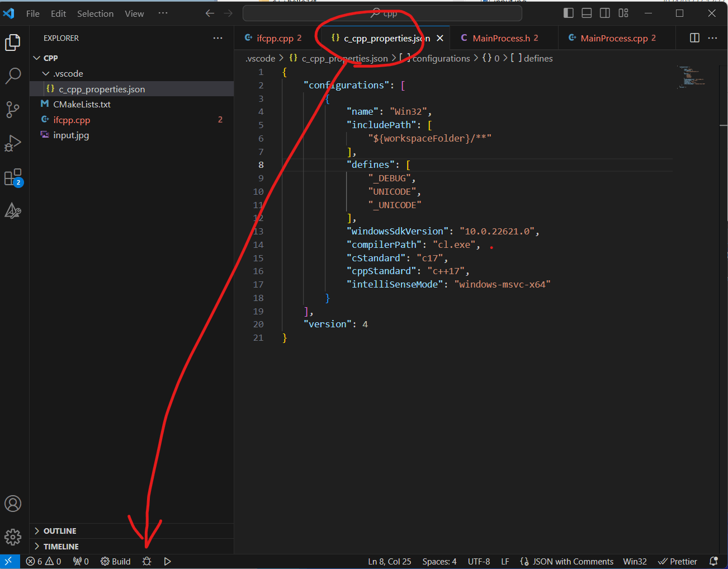Image resolution: width=728 pixels, height=569 pixels.
Task: Click the configurations breadcrumb segment
Action: pyautogui.click(x=434, y=58)
